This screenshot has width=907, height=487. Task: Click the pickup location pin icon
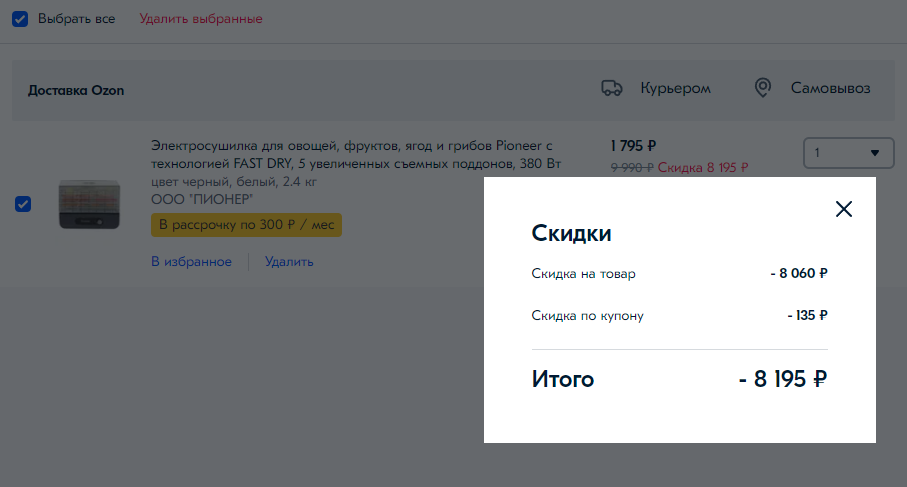point(763,88)
